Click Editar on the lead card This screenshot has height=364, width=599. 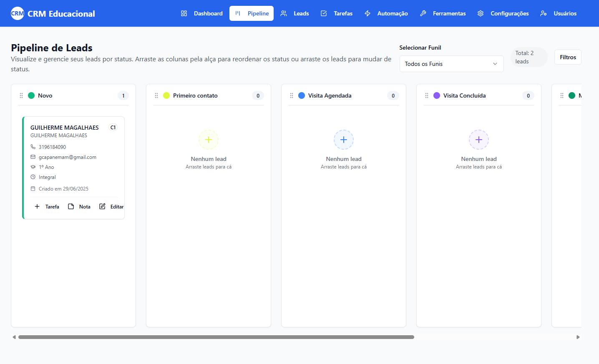coord(111,206)
